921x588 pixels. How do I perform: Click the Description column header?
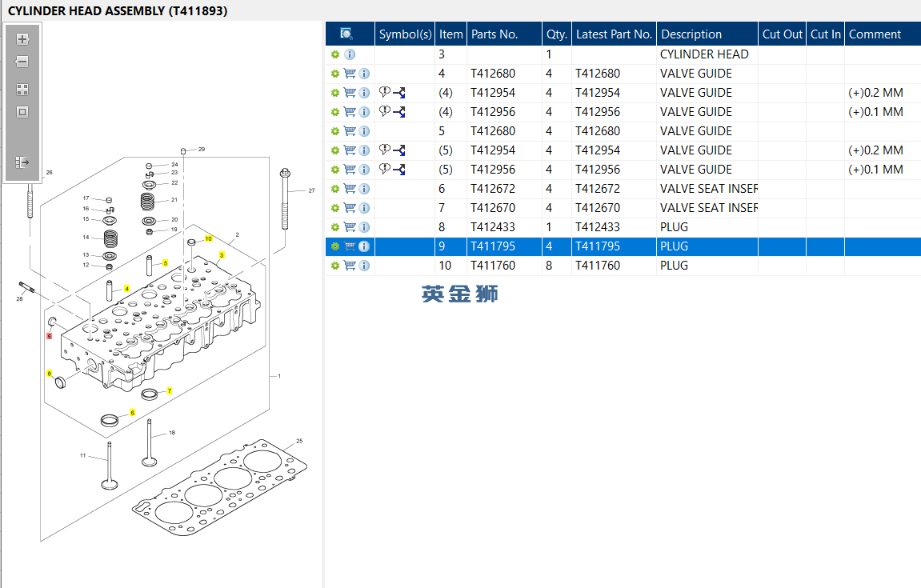[x=691, y=34]
